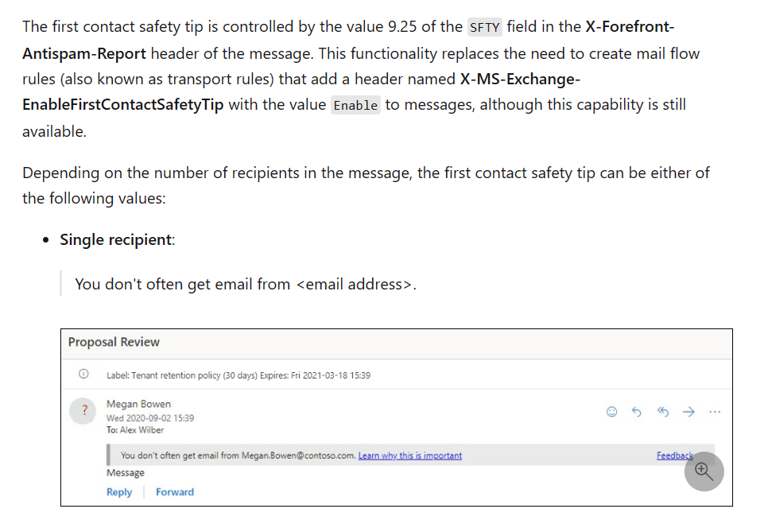
Task: Click the Proposal Review subject heading
Action: coord(114,342)
